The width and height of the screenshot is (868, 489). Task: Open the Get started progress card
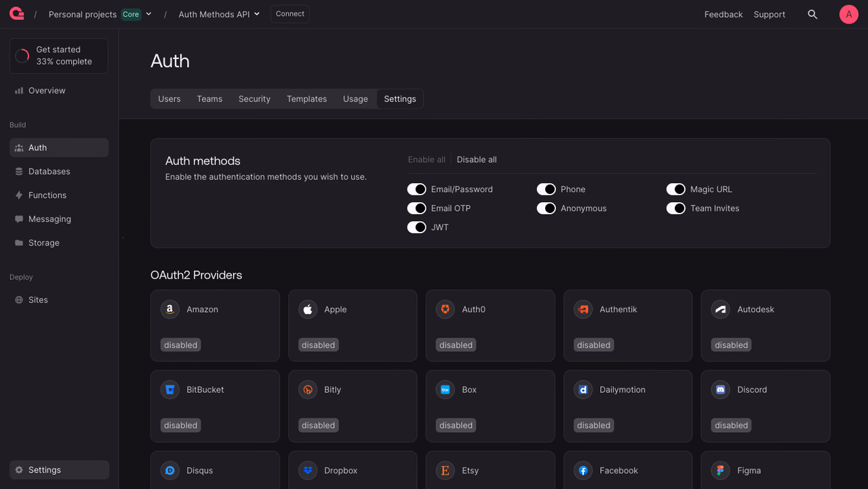pos(59,56)
